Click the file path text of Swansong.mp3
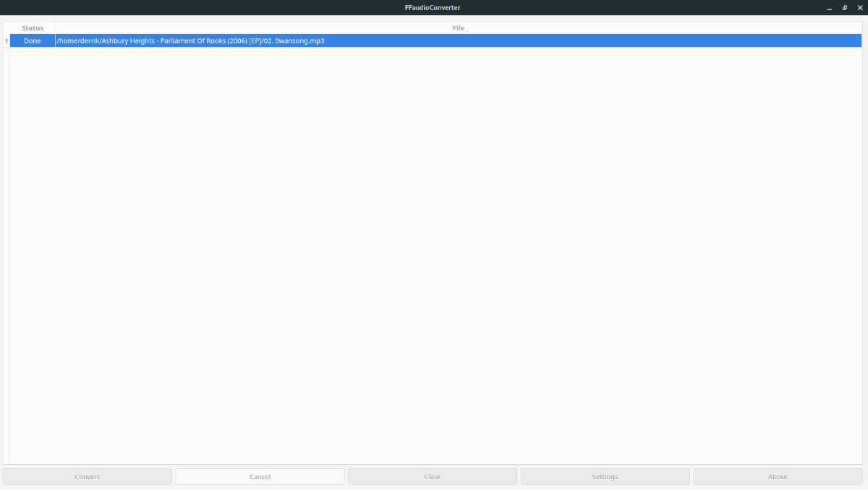The width and height of the screenshot is (868, 490). click(x=191, y=41)
